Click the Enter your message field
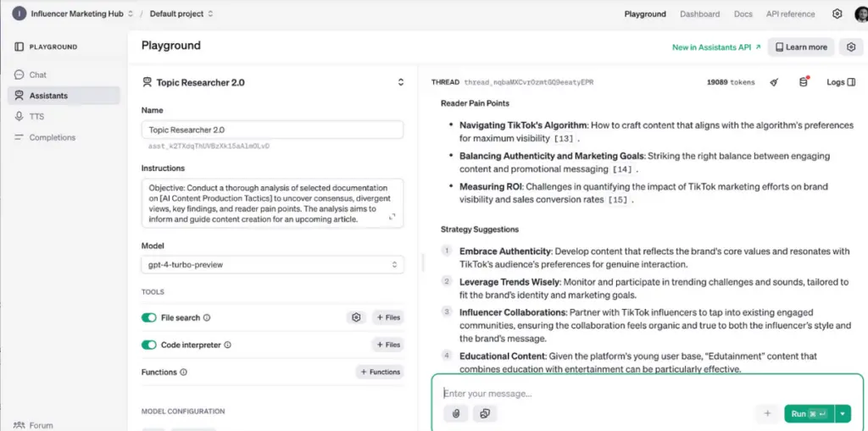This screenshot has height=431, width=868. 593,393
